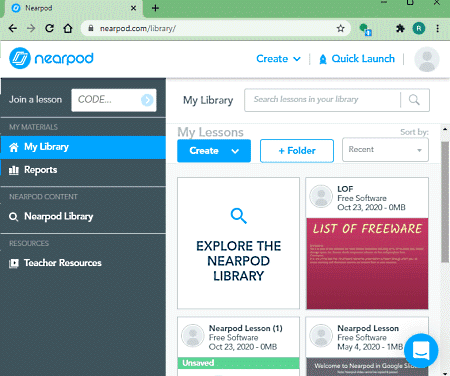Submit the lesson code arrow button
Screen dimensions: 450x376
pos(147,100)
